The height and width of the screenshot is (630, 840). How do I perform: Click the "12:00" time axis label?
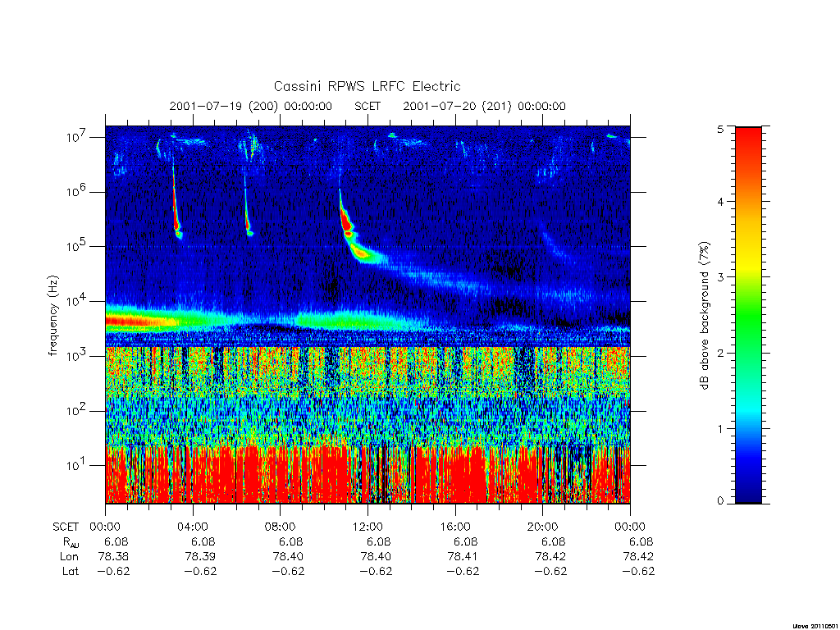point(367,527)
